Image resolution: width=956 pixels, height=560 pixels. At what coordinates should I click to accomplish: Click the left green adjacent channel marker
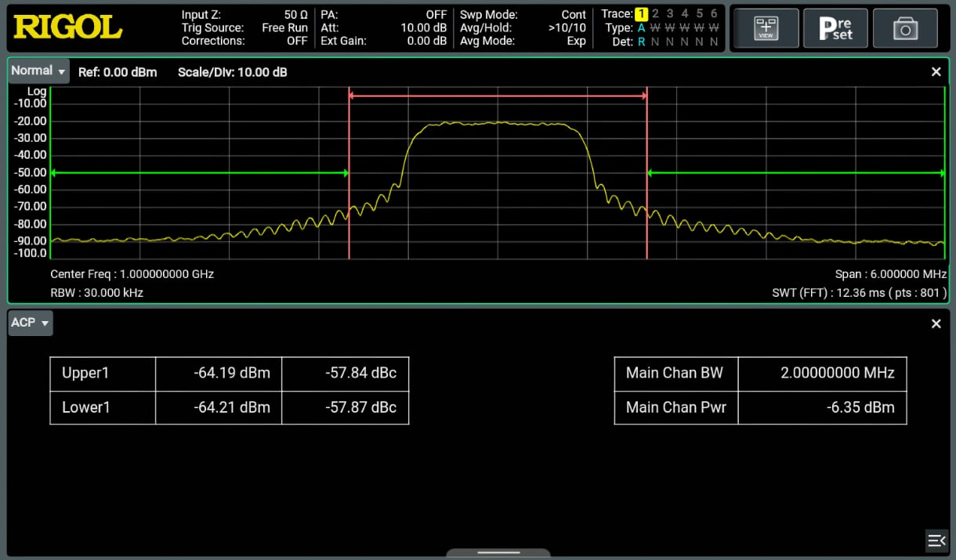pos(200,172)
